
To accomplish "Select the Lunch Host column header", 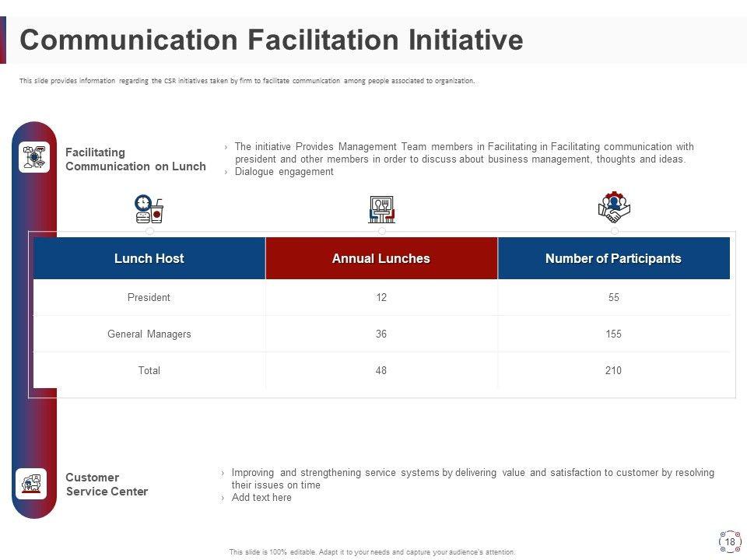I will (149, 258).
